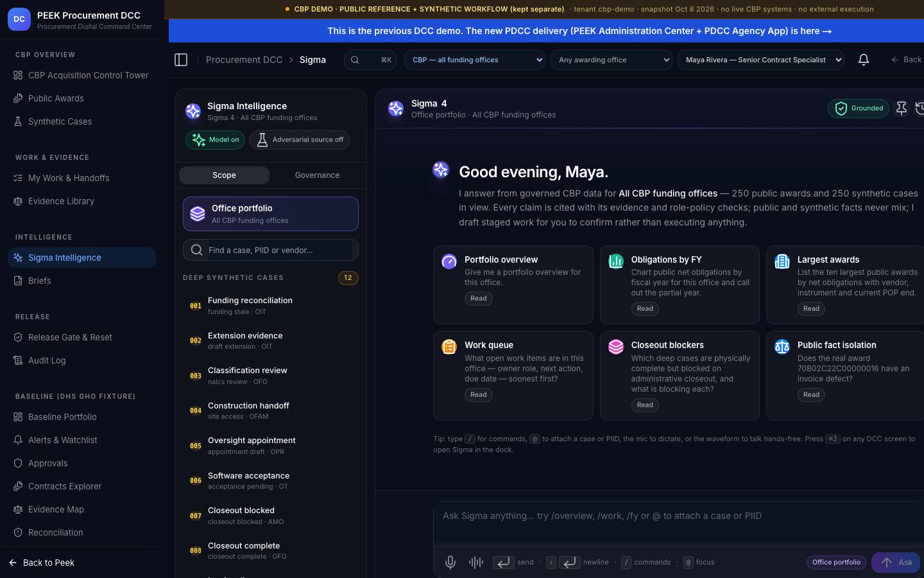Click the DC logo badge
The width and height of the screenshot is (924, 578).
tap(19, 19)
